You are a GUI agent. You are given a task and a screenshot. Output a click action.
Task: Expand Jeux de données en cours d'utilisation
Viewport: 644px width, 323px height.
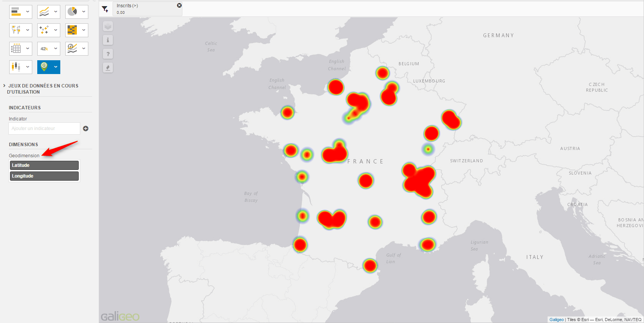(x=4, y=86)
